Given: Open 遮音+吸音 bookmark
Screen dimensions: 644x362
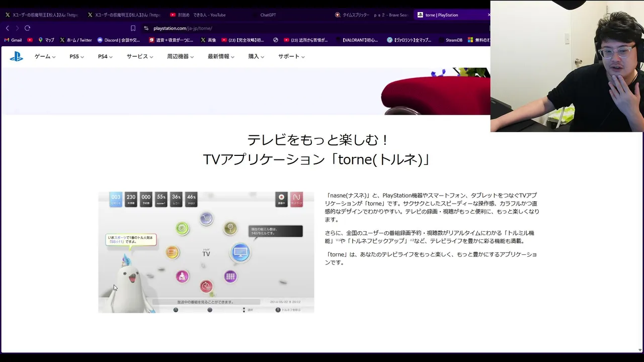Looking at the screenshot, I should (171, 40).
